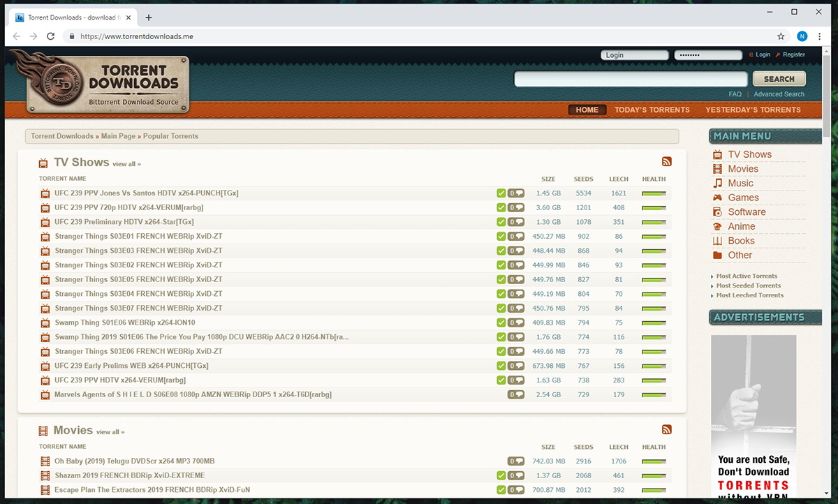Open the FAQ link

pyautogui.click(x=735, y=94)
